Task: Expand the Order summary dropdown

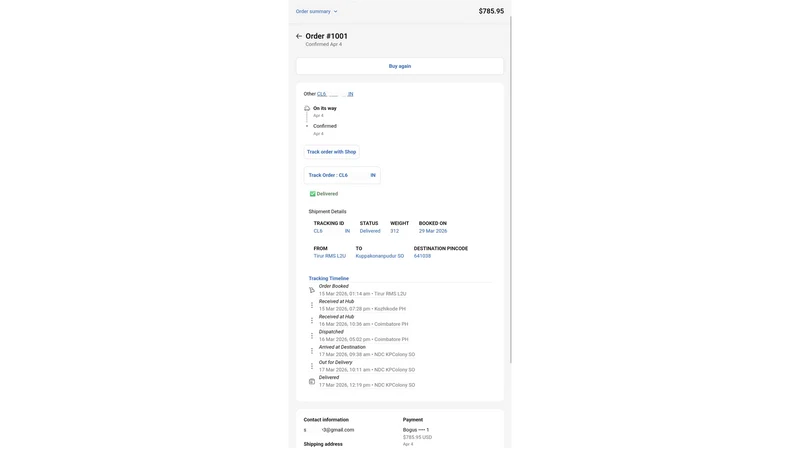Action: click(x=316, y=11)
